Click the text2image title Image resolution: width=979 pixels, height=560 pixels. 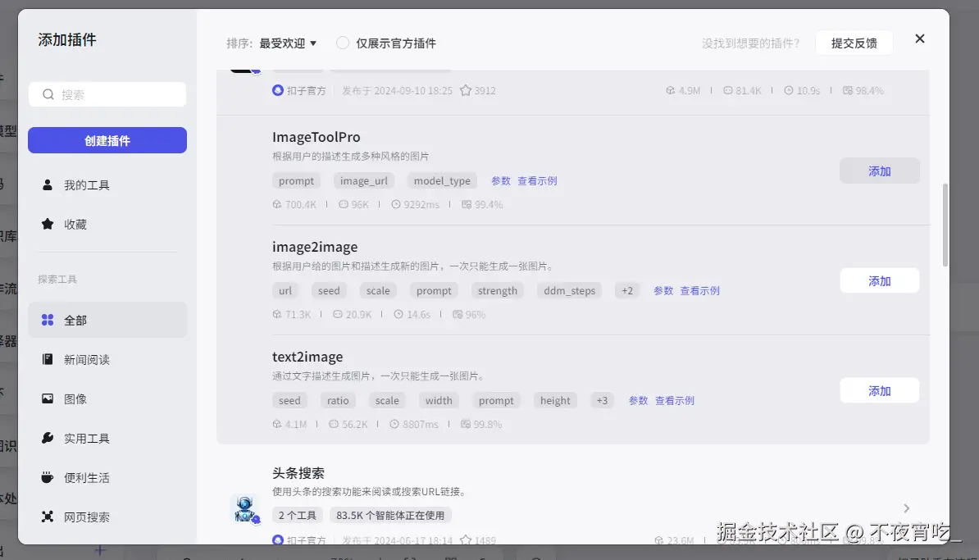307,357
